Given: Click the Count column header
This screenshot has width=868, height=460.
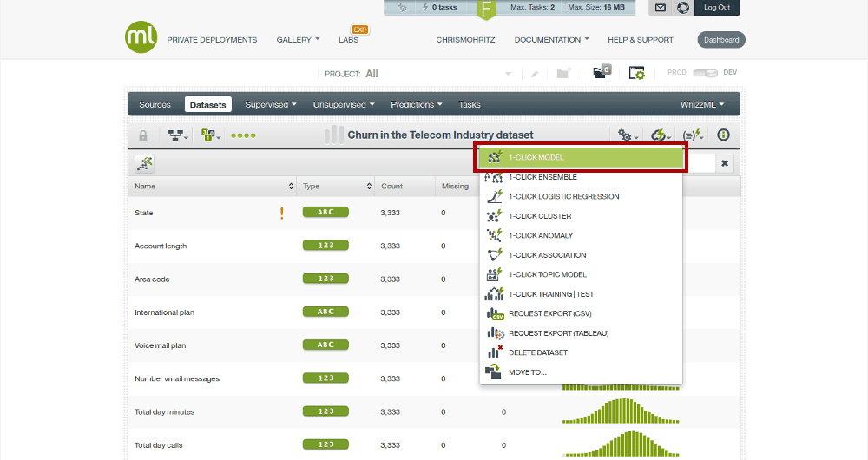Looking at the screenshot, I should pos(392,187).
